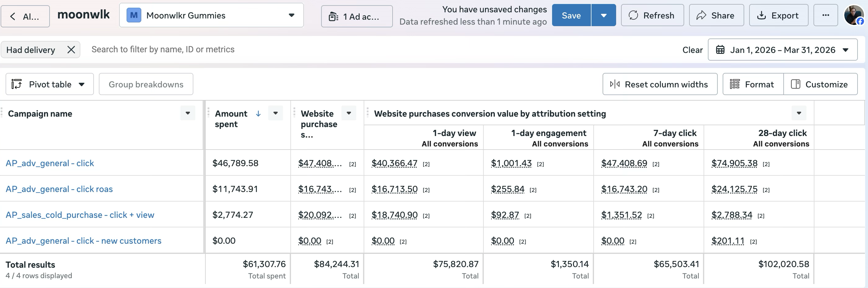Open Amount spent column menu

pyautogui.click(x=275, y=113)
